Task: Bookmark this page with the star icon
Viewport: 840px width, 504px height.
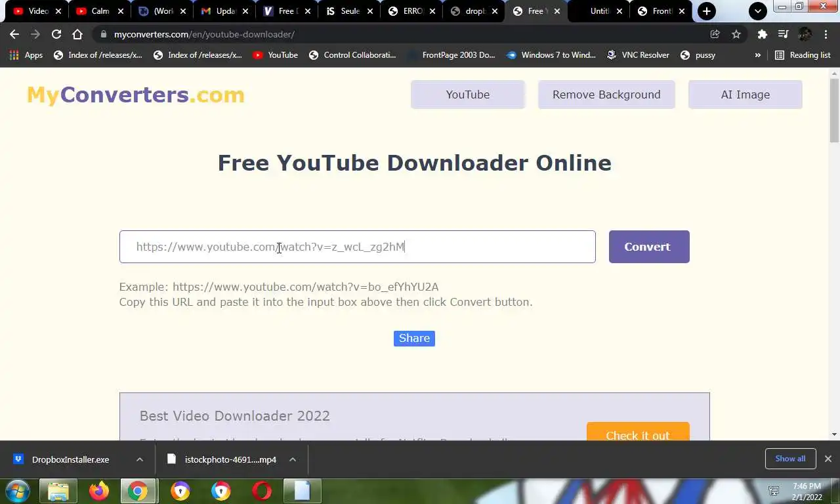Action: pyautogui.click(x=736, y=34)
